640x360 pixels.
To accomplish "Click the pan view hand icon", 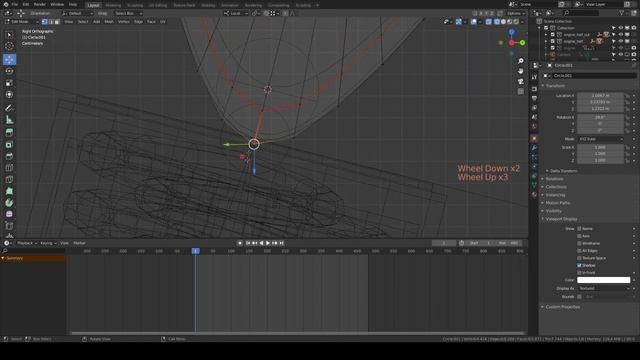I will pyautogui.click(x=521, y=71).
